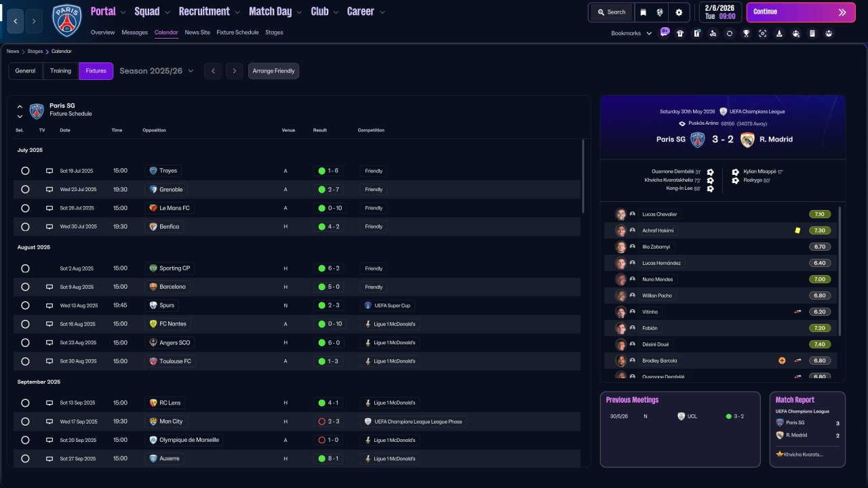Click the News breadcrumb link
Viewport: 868px width, 488px height.
(x=13, y=52)
